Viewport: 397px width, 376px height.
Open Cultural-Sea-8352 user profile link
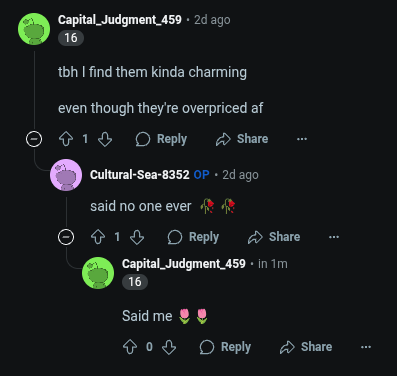(x=140, y=175)
